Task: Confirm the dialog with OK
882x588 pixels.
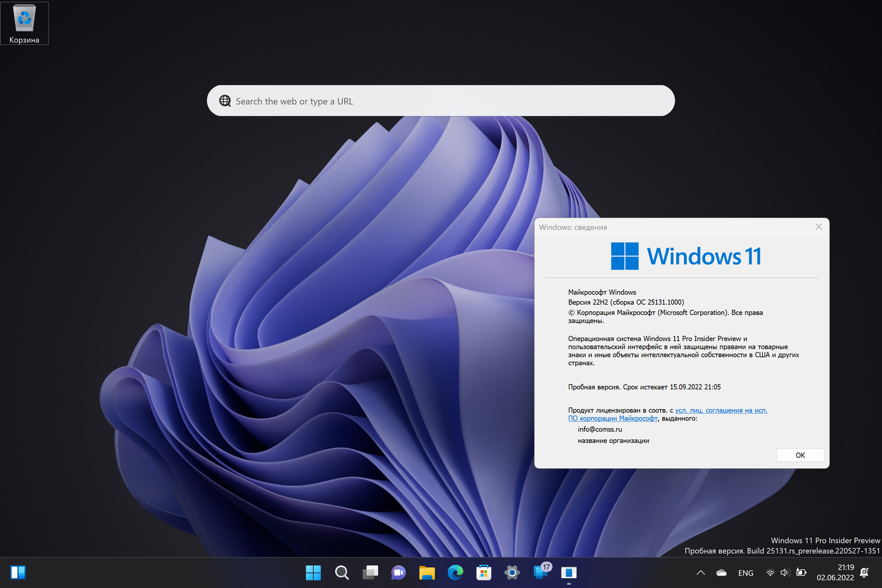Action: point(800,455)
